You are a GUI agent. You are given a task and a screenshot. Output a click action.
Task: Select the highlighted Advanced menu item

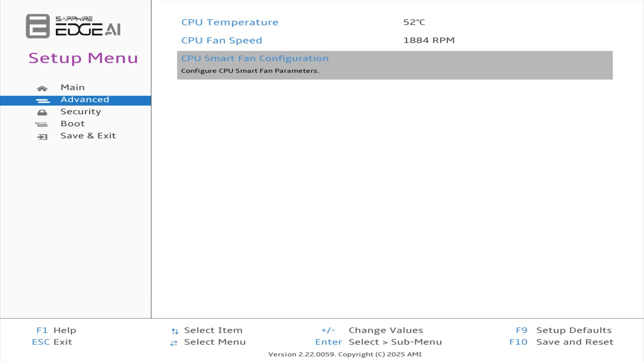[x=85, y=100]
